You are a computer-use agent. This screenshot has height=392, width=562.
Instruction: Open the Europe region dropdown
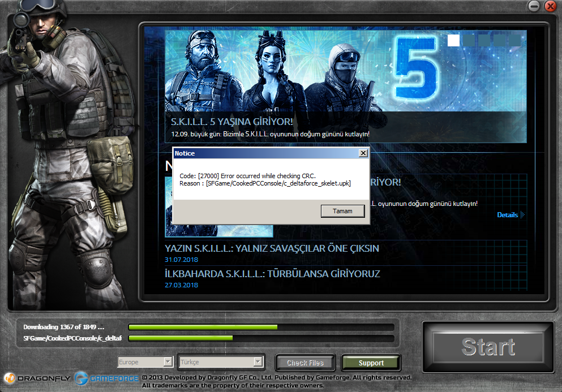(145, 362)
